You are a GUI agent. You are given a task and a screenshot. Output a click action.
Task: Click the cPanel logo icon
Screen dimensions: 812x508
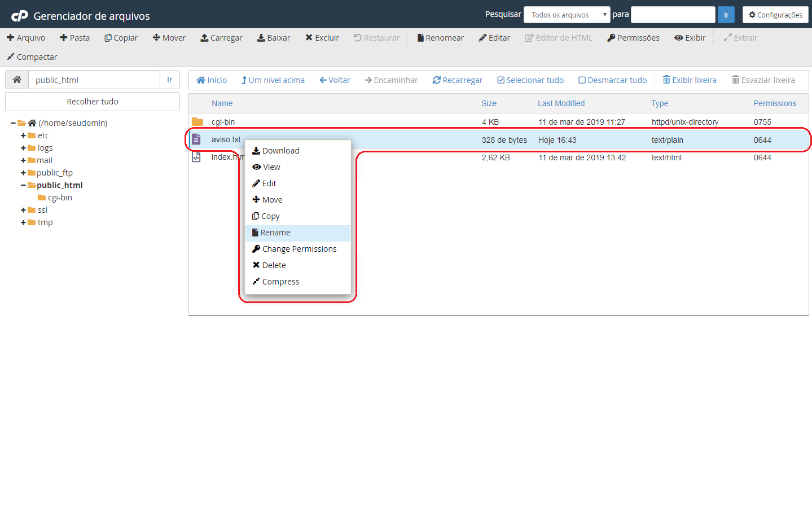[x=20, y=16]
